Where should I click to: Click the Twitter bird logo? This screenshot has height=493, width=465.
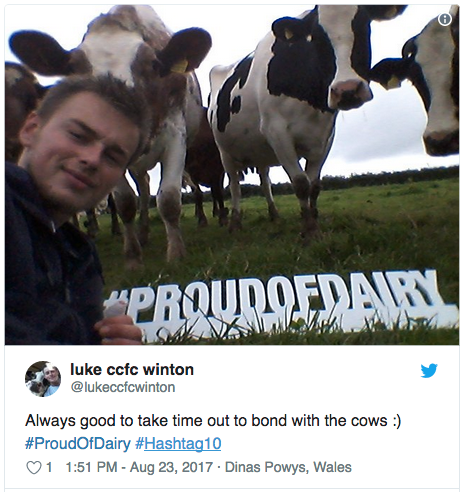click(x=429, y=371)
